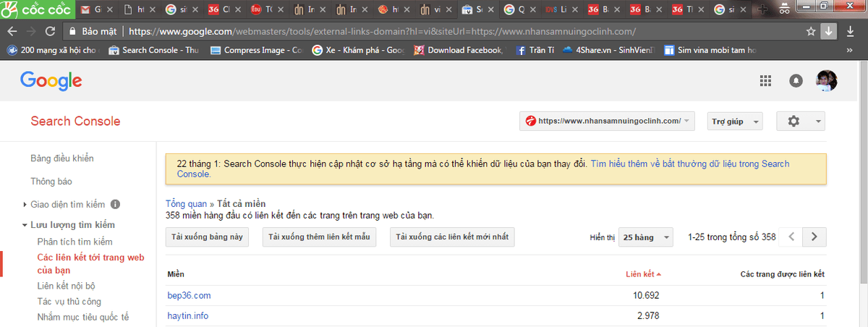Viewport: 868px width, 327px height.
Task: Bookmark this page with the star icon
Action: point(811,32)
